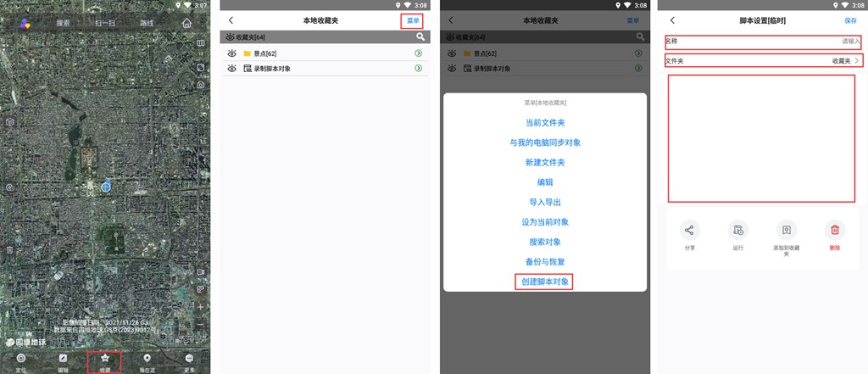The image size is (868, 374).
Task: Open 扫一扫 scanner on the map screen
Action: [x=104, y=23]
